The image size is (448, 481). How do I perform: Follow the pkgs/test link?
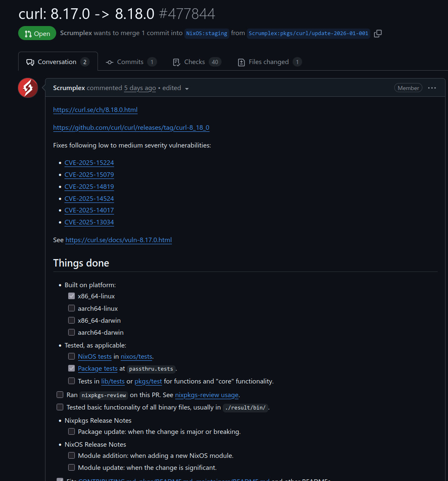pos(148,381)
